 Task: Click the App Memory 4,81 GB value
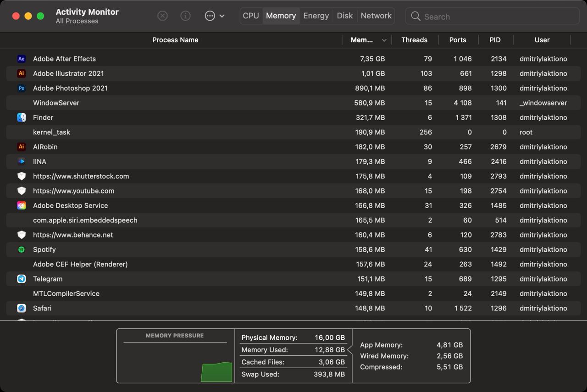pos(449,345)
